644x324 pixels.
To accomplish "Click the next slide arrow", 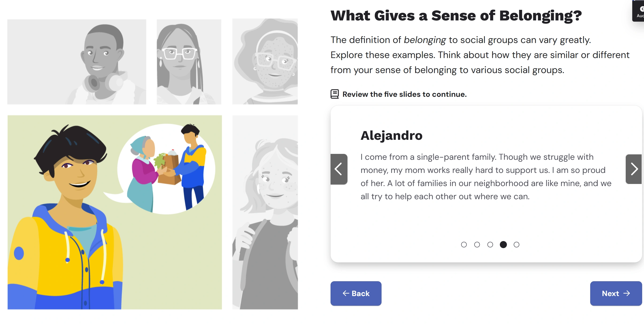I will click(633, 169).
